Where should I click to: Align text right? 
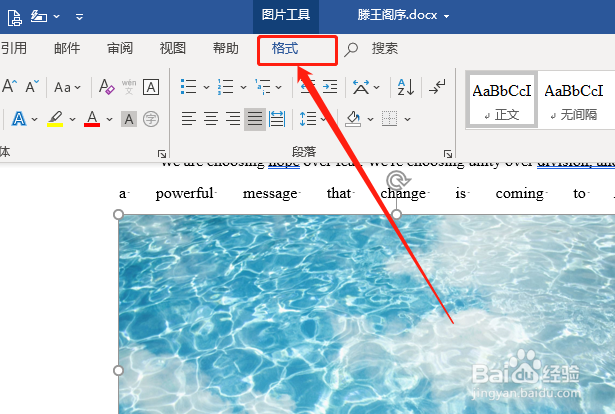click(x=233, y=119)
